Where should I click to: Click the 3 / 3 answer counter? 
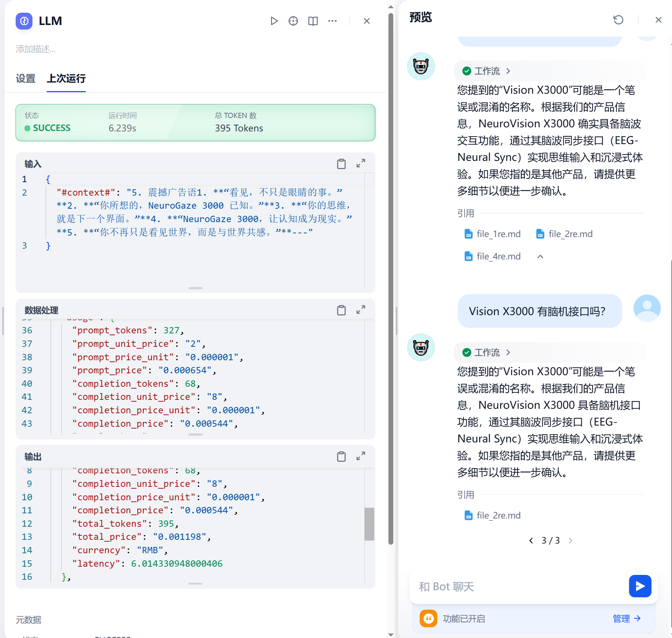[x=551, y=541]
